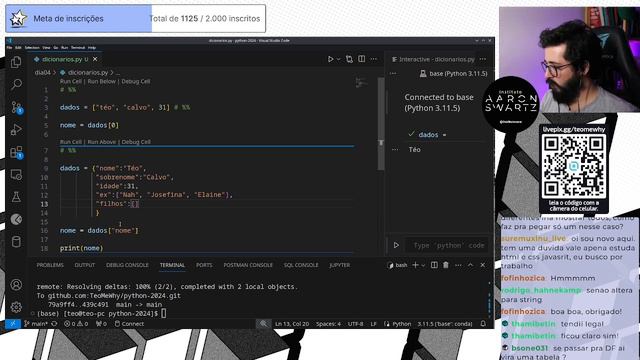Image resolution: width=640 pixels, height=360 pixels.
Task: Switch to the PORTS panel tab
Action: tap(204, 265)
